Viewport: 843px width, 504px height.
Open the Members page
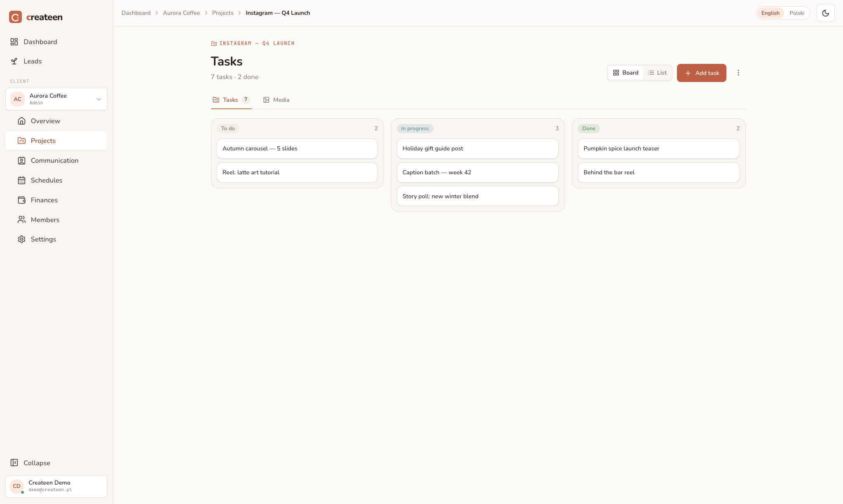56,220
